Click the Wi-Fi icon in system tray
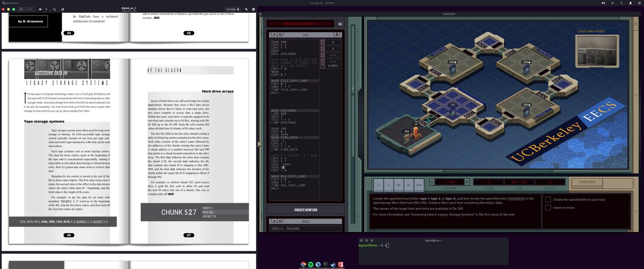The width and height of the screenshot is (644, 269). point(612,3)
